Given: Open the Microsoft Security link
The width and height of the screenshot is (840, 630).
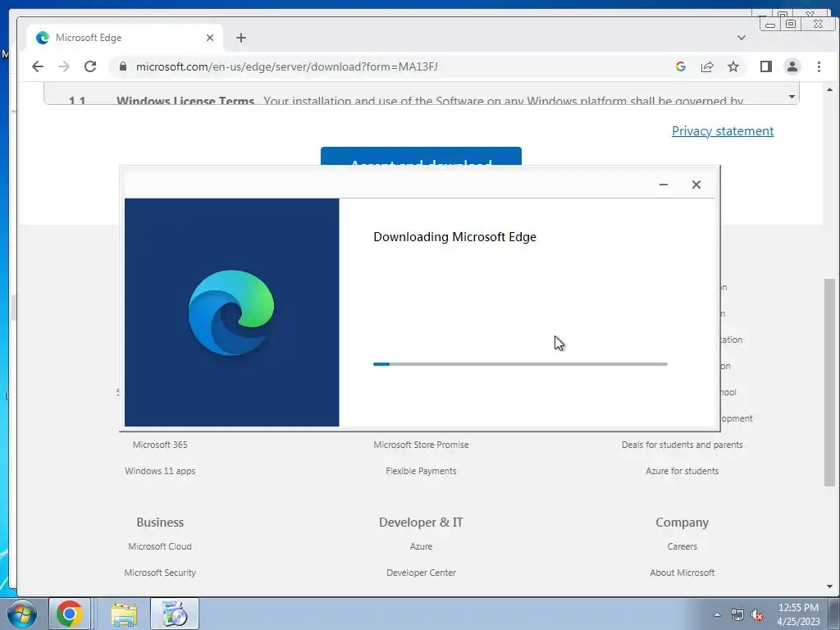Looking at the screenshot, I should click(x=160, y=573).
